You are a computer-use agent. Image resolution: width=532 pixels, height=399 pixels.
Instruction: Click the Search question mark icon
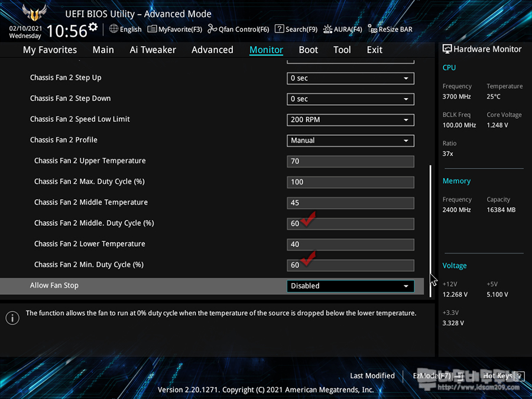click(x=279, y=29)
